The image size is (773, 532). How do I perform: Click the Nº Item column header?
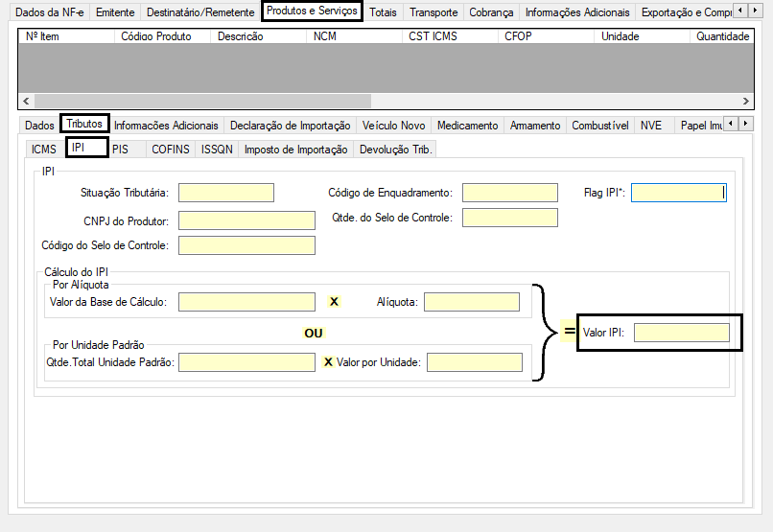pyautogui.click(x=66, y=36)
